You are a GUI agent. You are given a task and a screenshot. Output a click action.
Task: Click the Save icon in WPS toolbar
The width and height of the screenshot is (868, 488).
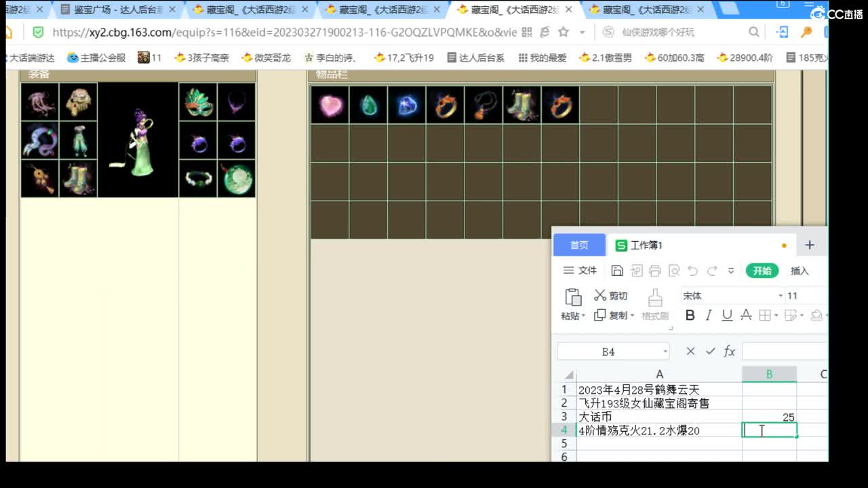(x=617, y=270)
